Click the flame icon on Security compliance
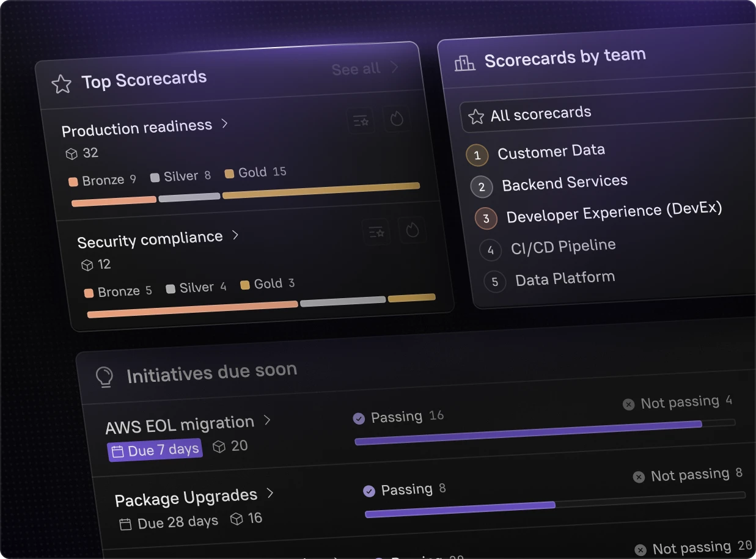This screenshot has width=756, height=559. coord(413,230)
